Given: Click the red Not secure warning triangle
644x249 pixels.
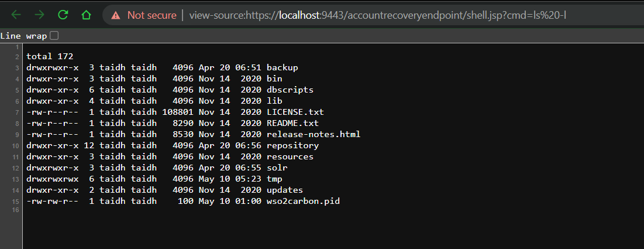Looking at the screenshot, I should 116,16.
